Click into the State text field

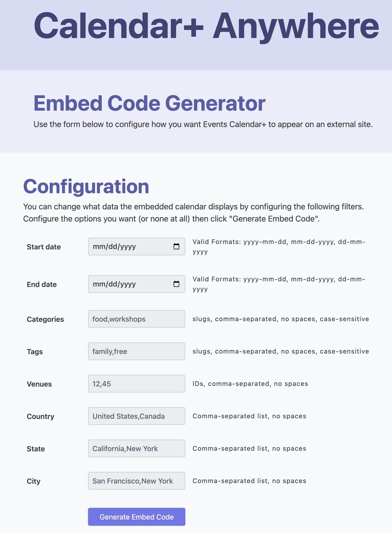point(136,448)
